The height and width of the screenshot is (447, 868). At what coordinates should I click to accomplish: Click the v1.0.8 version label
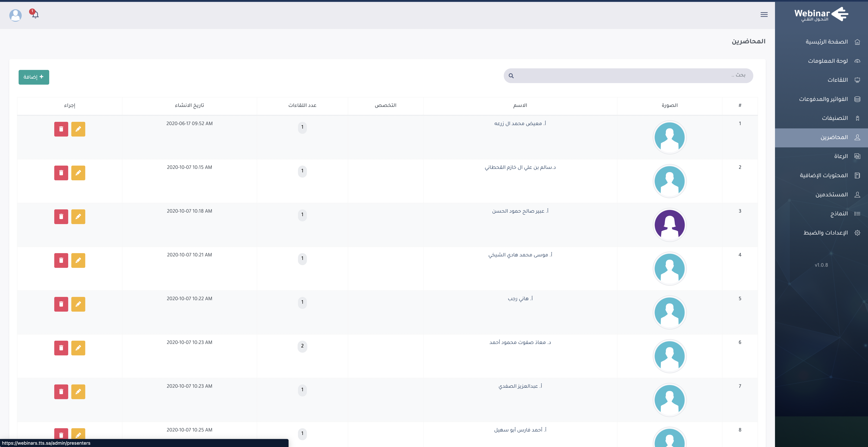tap(821, 265)
